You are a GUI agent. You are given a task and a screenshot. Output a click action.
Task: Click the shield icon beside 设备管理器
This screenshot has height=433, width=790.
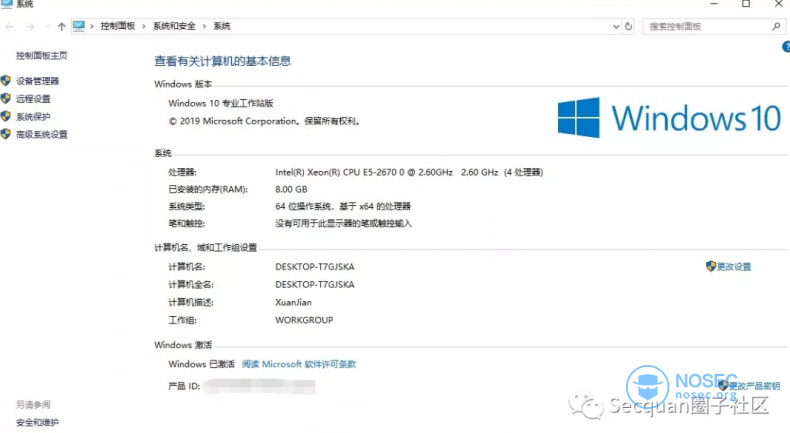(6, 81)
